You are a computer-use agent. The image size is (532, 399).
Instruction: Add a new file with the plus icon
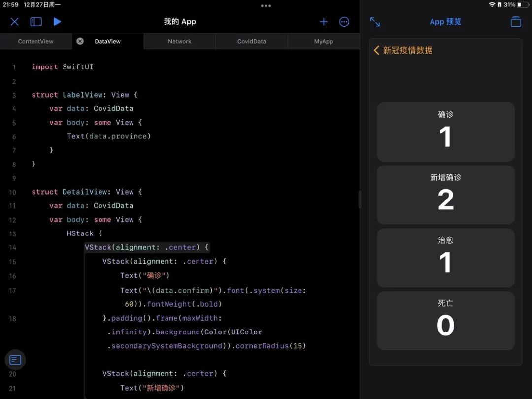[x=324, y=22]
